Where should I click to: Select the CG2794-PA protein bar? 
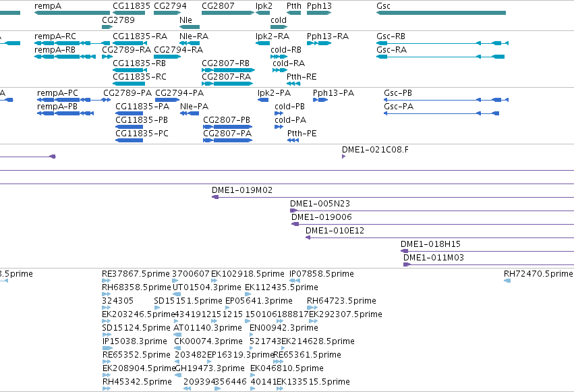[x=167, y=100]
